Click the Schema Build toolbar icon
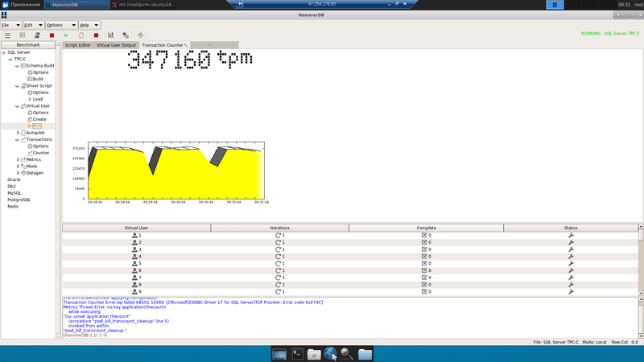644x362 pixels. pos(23,35)
